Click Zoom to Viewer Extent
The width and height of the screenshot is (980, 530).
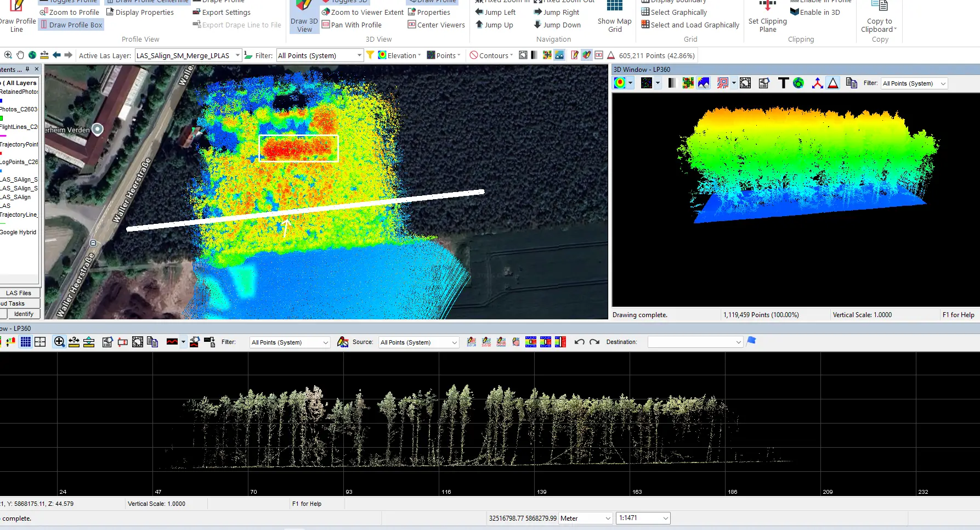click(x=362, y=12)
